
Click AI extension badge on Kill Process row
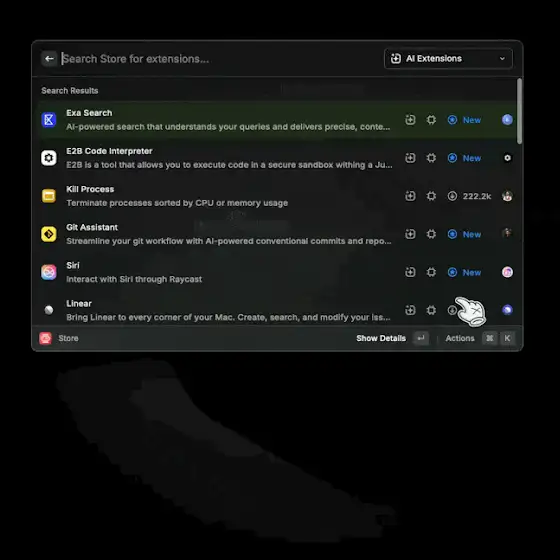(410, 196)
